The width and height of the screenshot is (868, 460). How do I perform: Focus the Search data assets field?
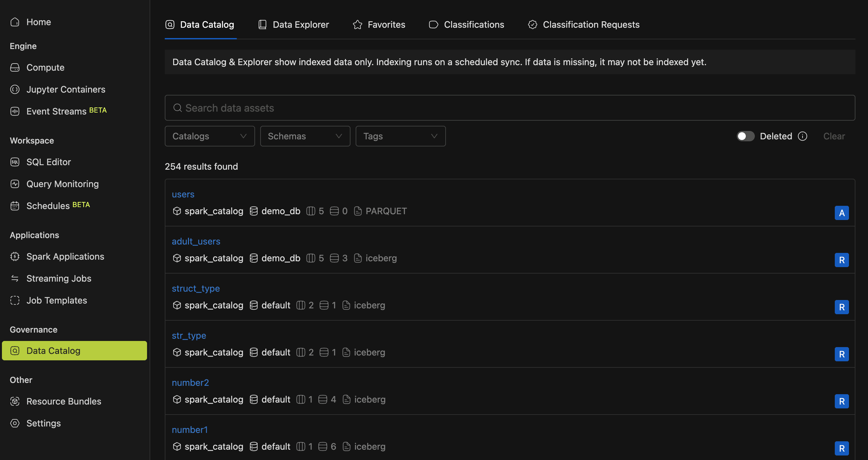tap(509, 108)
